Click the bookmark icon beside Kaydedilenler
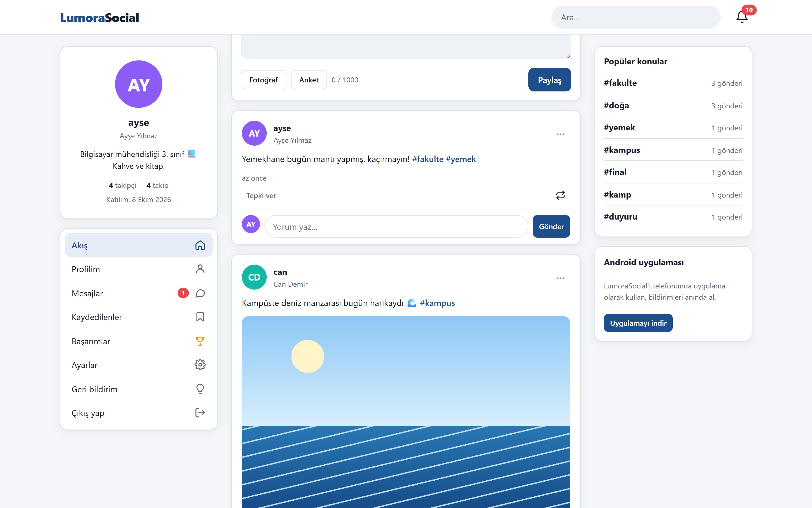Screen dimensions: 812x508 tap(200, 317)
